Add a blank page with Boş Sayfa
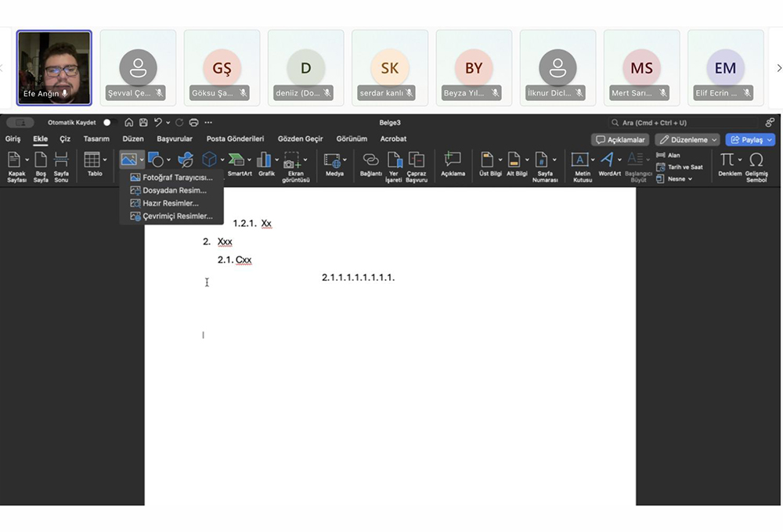Viewport: 783px width, 532px height. (x=41, y=167)
